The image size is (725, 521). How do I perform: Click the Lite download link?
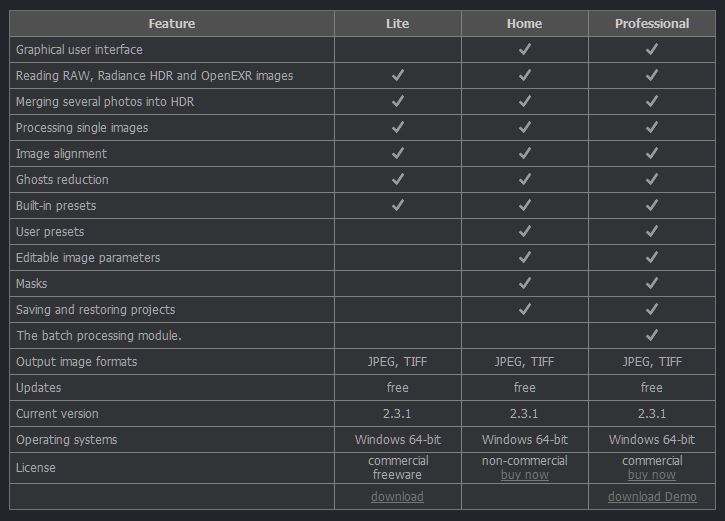click(397, 497)
